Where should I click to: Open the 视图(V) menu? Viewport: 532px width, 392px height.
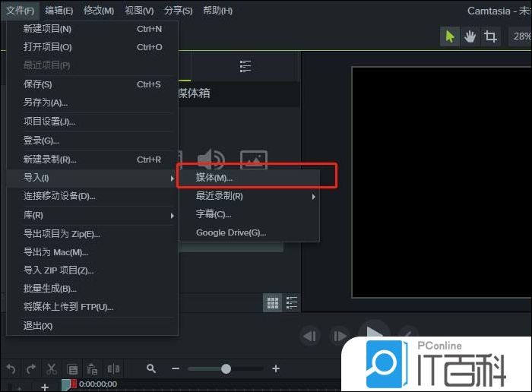(139, 11)
